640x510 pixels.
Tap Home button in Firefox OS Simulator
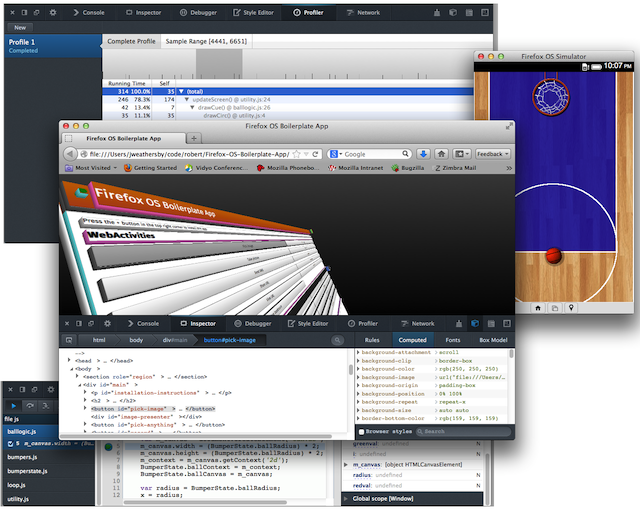click(538, 308)
